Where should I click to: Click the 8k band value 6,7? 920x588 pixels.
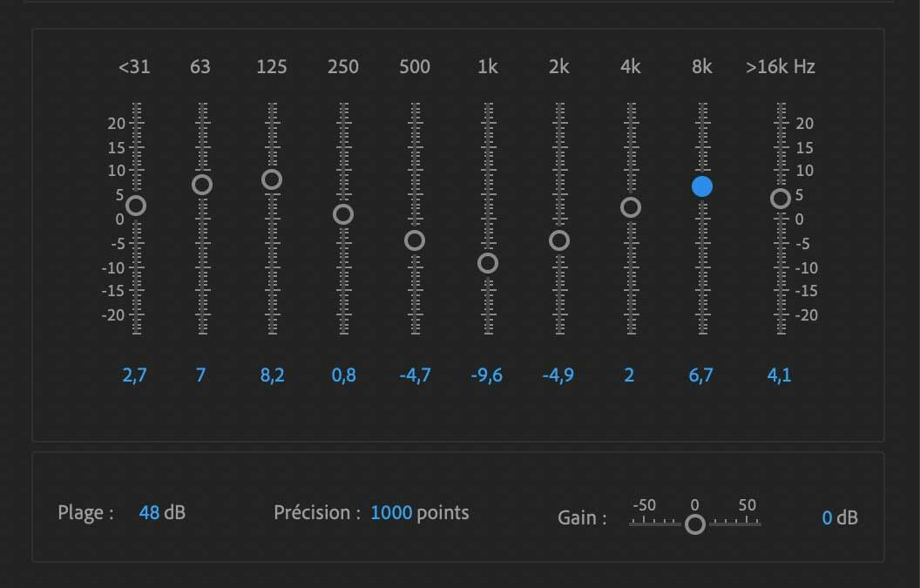[x=700, y=376]
